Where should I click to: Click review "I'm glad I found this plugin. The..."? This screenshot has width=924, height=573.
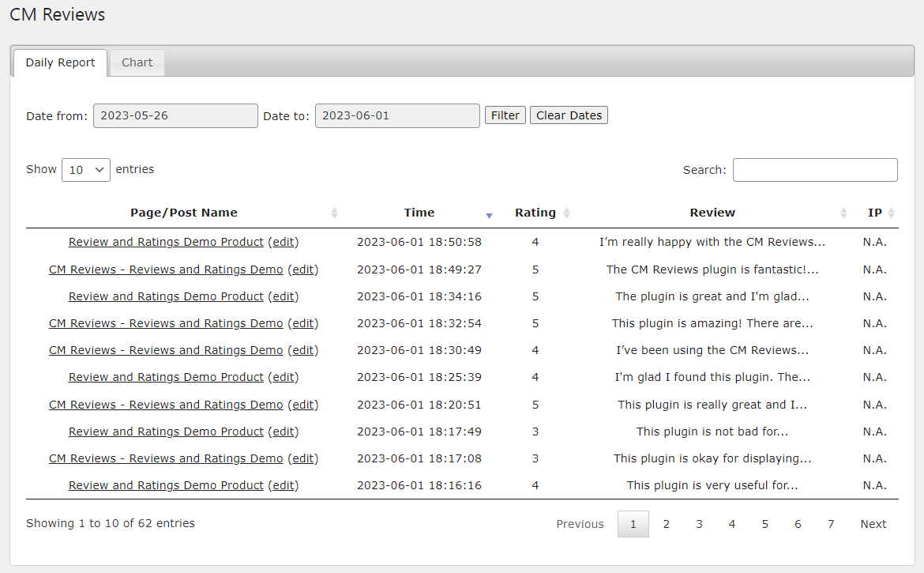click(712, 377)
